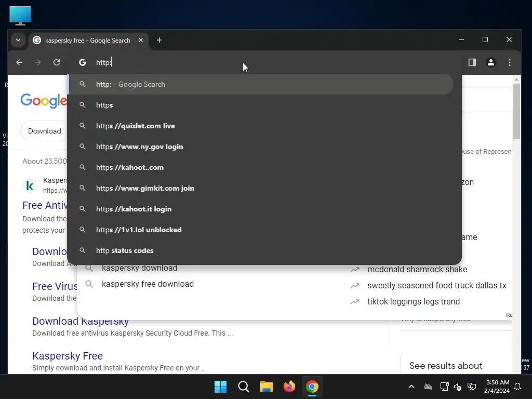532x399 pixels.
Task: Pick the 'https //kahoot..com' suggestion
Action: coord(261,168)
